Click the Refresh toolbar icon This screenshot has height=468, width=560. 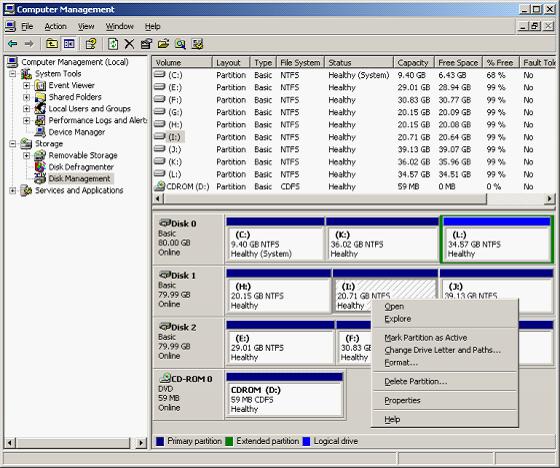coord(113,44)
